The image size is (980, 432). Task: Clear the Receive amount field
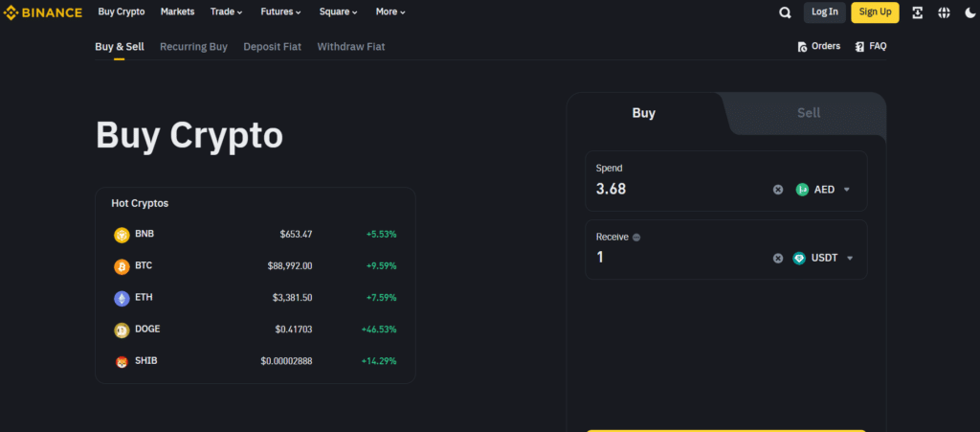(778, 259)
